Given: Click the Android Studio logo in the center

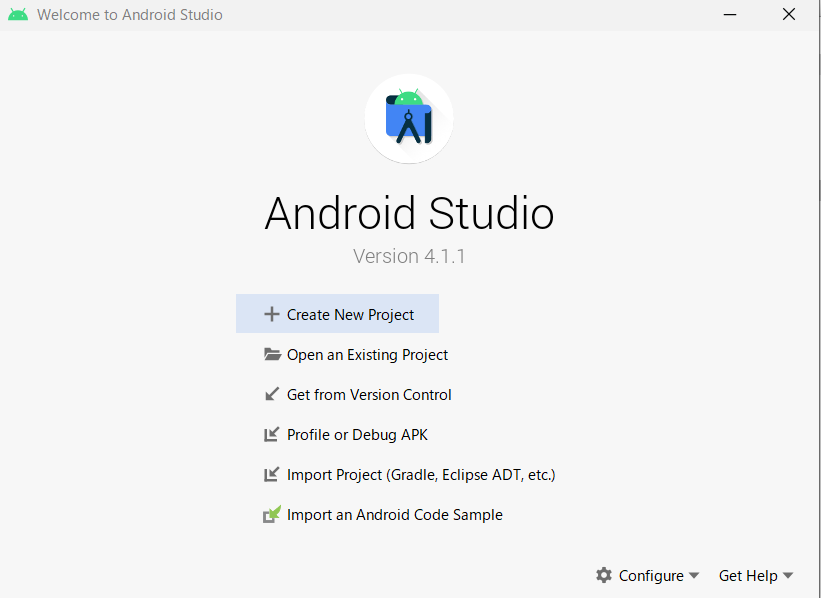Looking at the screenshot, I should point(409,118).
